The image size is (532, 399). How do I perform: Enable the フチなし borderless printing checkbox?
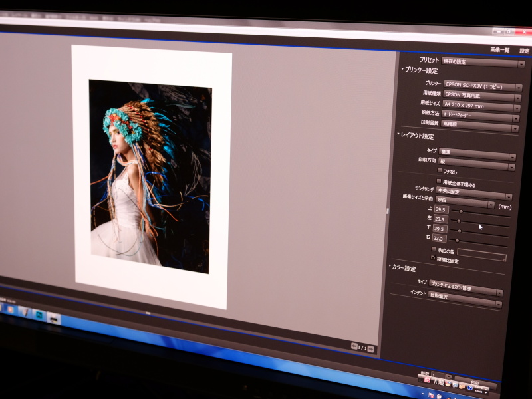tap(439, 170)
